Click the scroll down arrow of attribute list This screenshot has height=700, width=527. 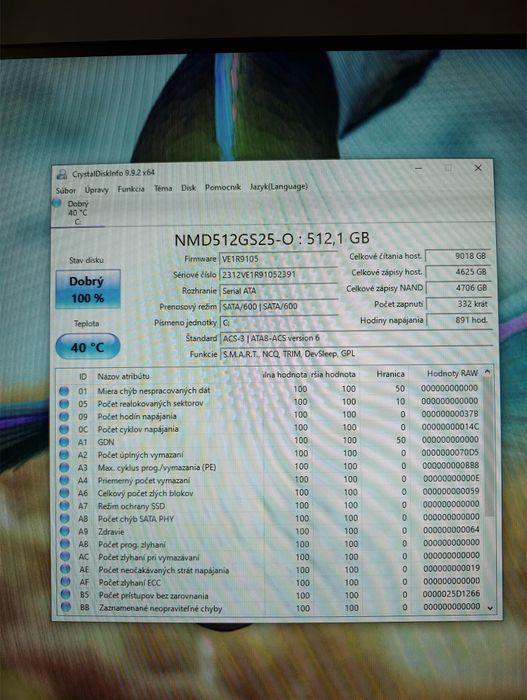pos(490,608)
